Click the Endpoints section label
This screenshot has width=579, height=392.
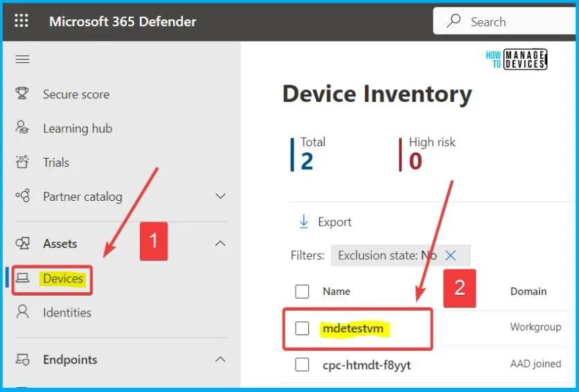point(70,359)
